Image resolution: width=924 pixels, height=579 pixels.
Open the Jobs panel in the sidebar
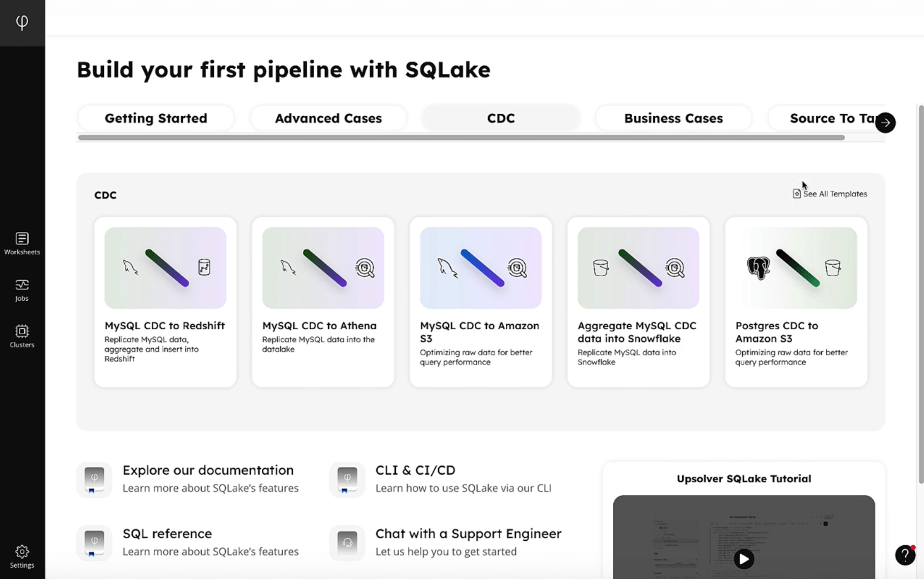pos(22,289)
